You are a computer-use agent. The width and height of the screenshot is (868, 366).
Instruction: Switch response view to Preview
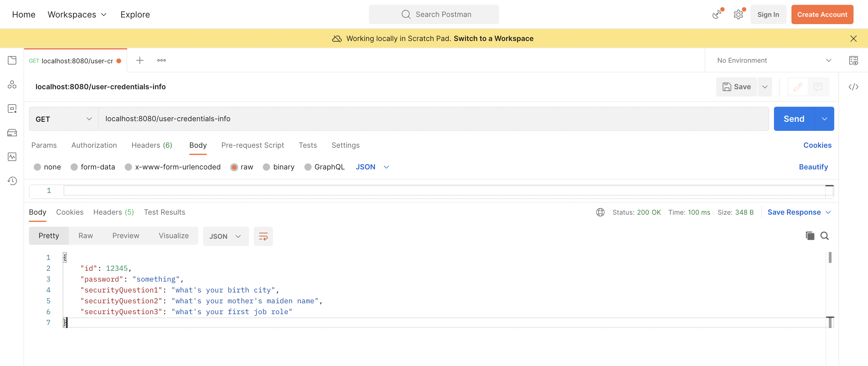tap(126, 236)
